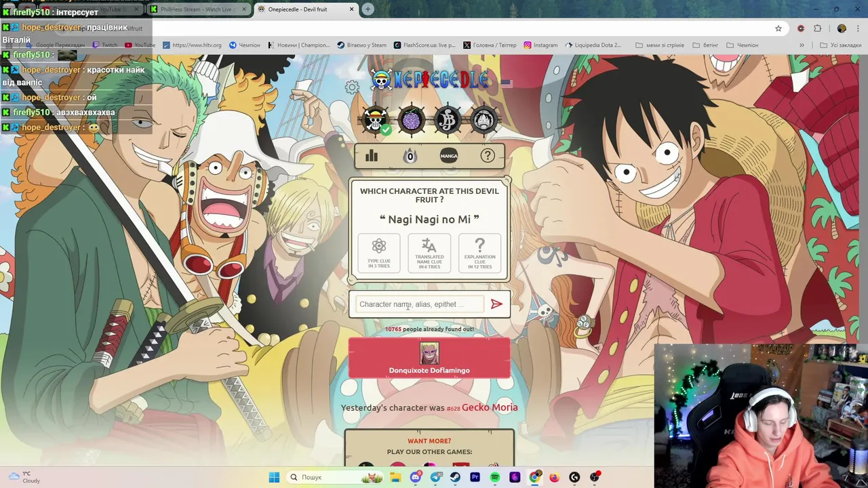
Task: Open the Головна / Твіттер bookmark
Action: click(x=490, y=45)
